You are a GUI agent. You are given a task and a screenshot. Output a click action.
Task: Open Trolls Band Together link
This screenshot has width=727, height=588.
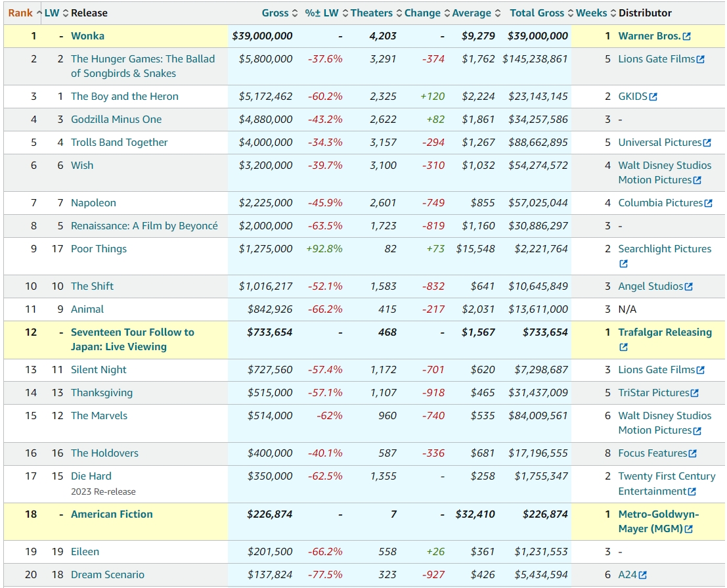pos(119,143)
